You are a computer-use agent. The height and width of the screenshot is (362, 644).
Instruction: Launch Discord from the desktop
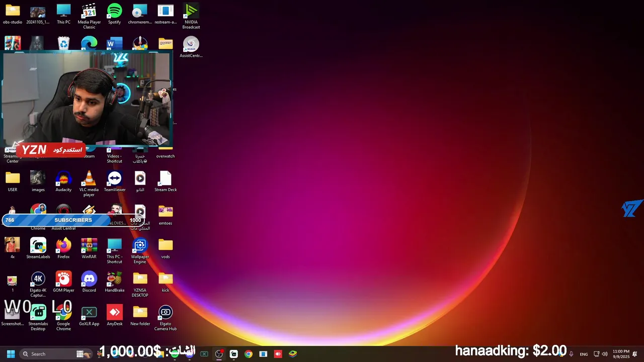(89, 282)
